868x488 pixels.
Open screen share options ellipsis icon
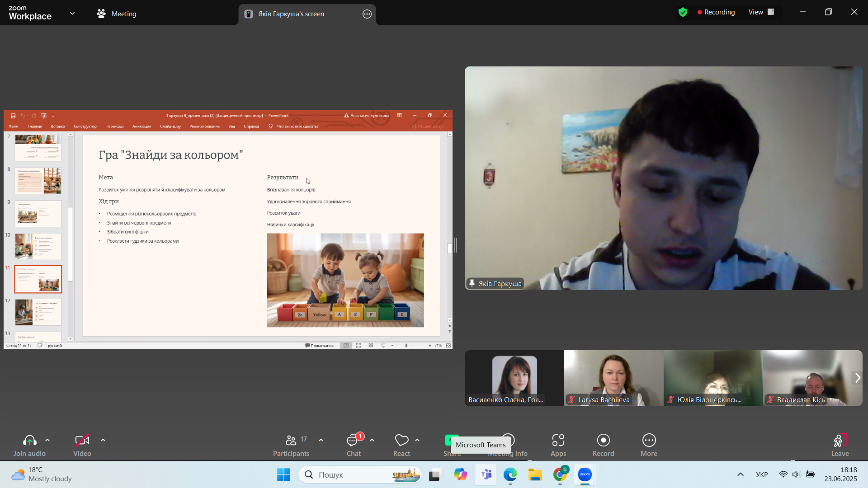(x=367, y=14)
